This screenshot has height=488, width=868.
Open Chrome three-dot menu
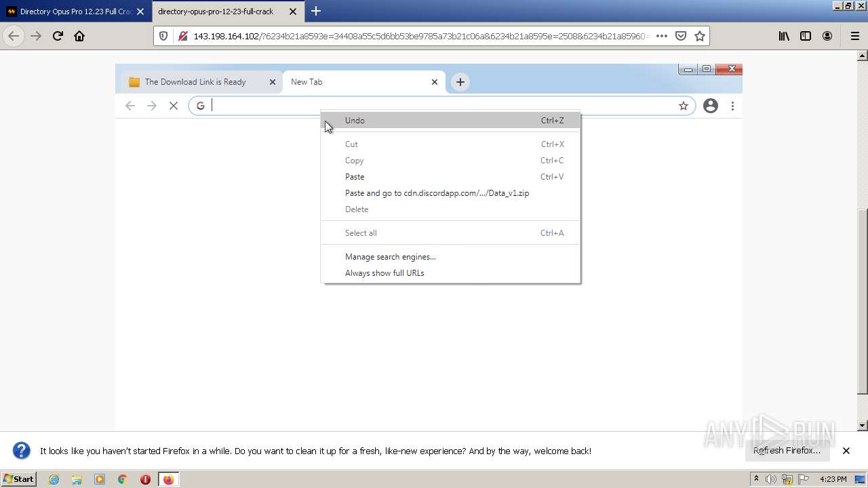click(x=732, y=106)
